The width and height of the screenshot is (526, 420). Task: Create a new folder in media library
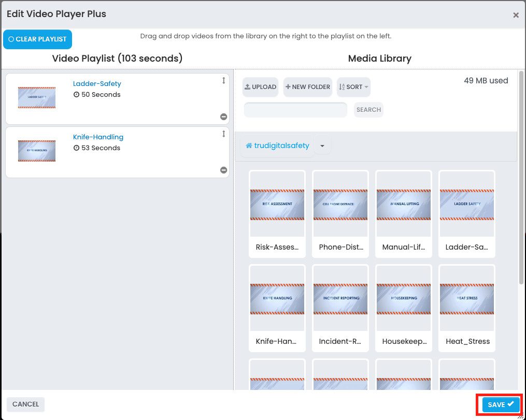click(x=308, y=87)
